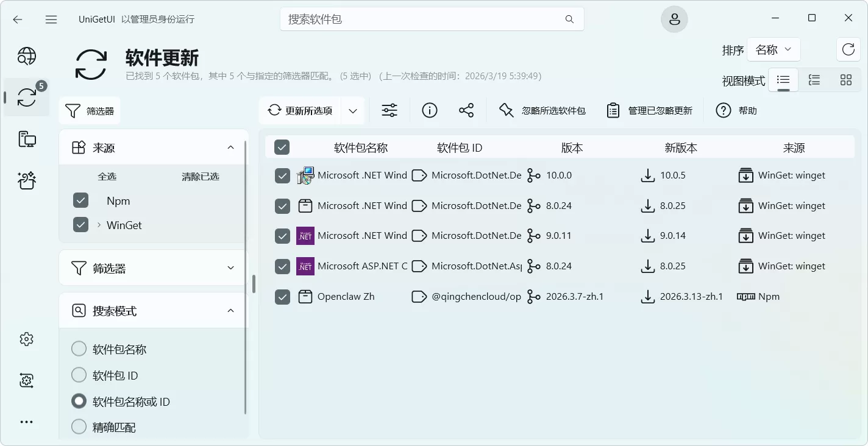Toggle the select-all checkbox in the header
868x446 pixels.
click(x=282, y=147)
